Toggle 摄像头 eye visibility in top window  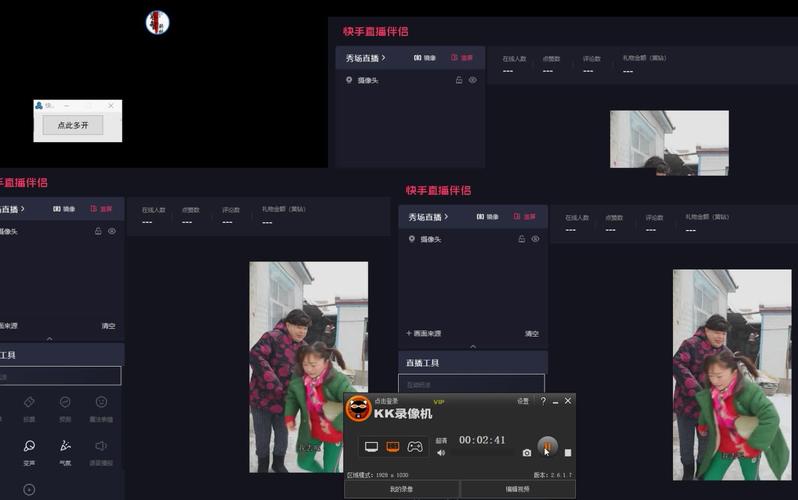473,80
